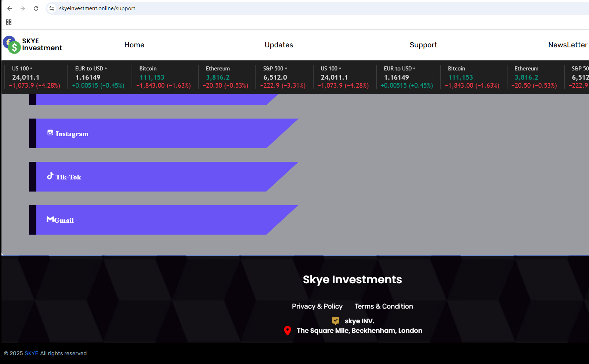Click the Tik-Tok note icon
The width and height of the screenshot is (589, 364).
click(x=50, y=176)
